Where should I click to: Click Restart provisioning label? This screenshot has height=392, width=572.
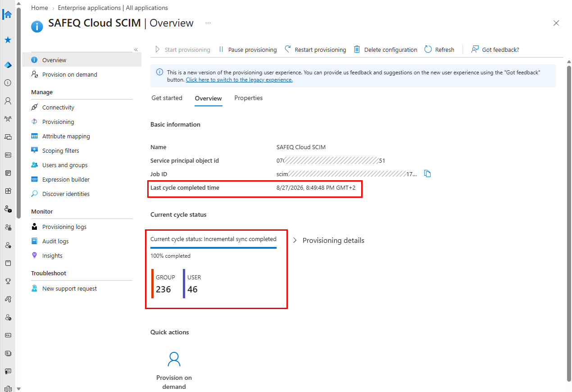tap(320, 50)
